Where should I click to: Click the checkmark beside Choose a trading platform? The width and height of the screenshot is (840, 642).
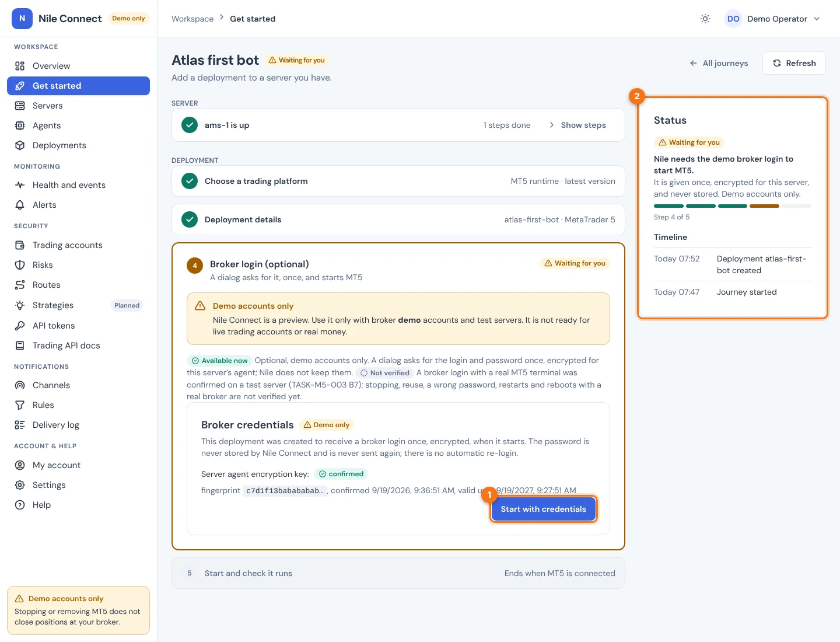point(190,181)
